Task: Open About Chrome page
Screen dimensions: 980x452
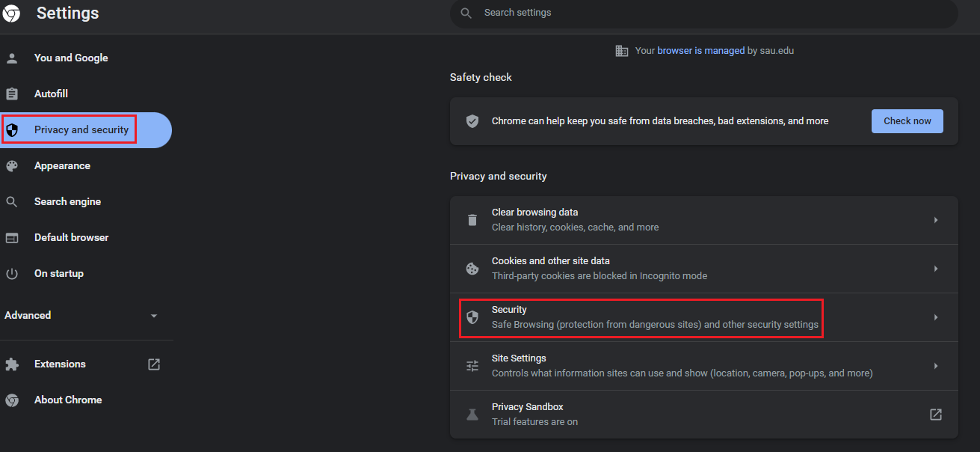Action: [68, 400]
